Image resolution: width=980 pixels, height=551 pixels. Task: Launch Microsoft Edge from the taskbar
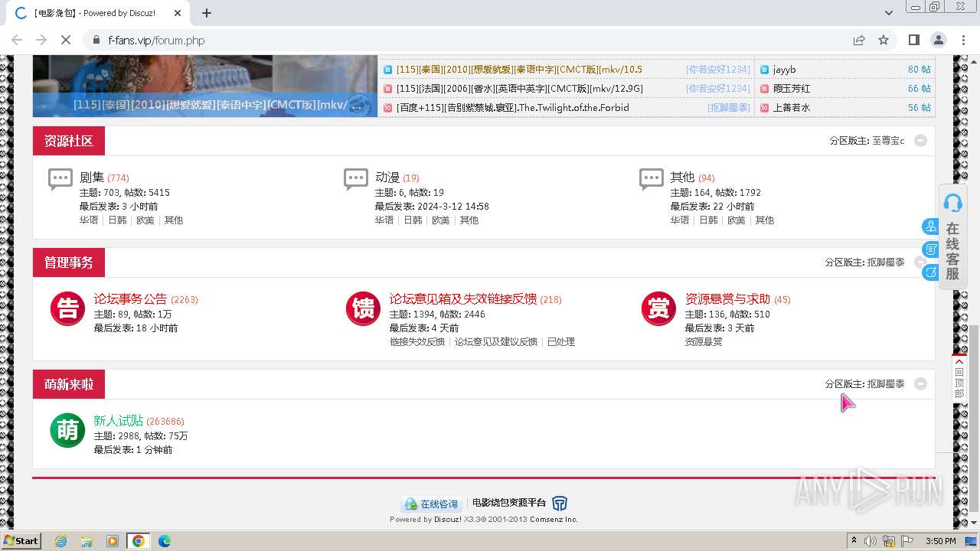(x=164, y=541)
